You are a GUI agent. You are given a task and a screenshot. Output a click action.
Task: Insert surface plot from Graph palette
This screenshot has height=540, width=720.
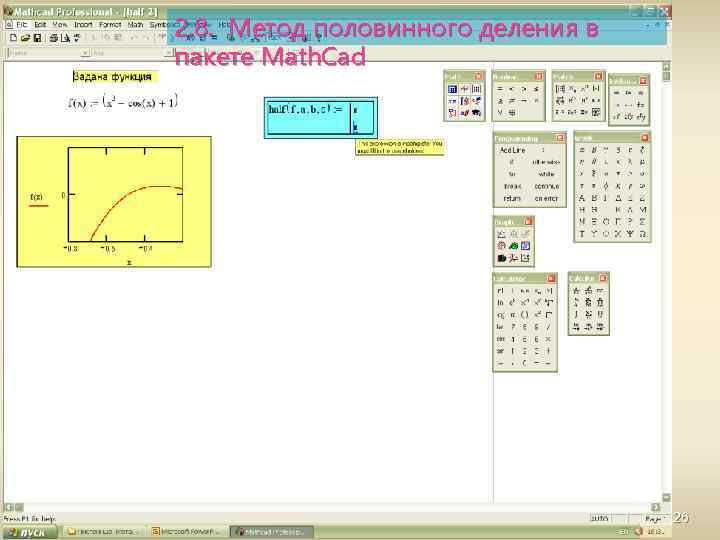point(513,246)
